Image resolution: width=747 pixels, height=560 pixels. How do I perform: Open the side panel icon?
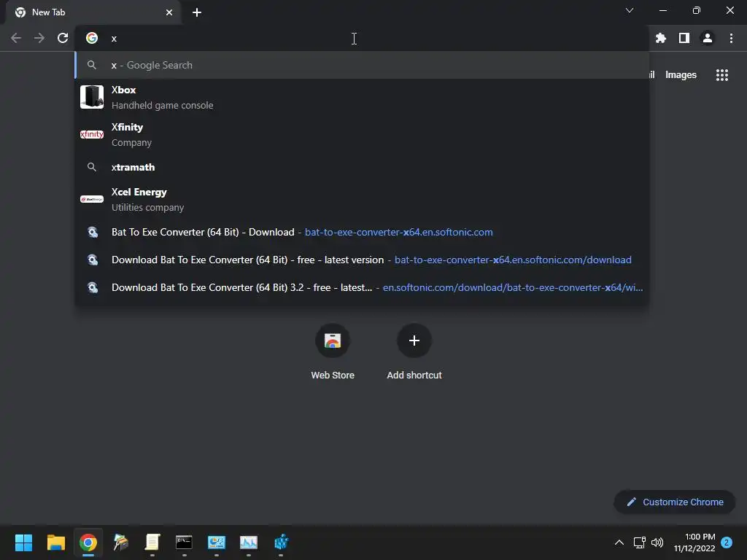(684, 38)
